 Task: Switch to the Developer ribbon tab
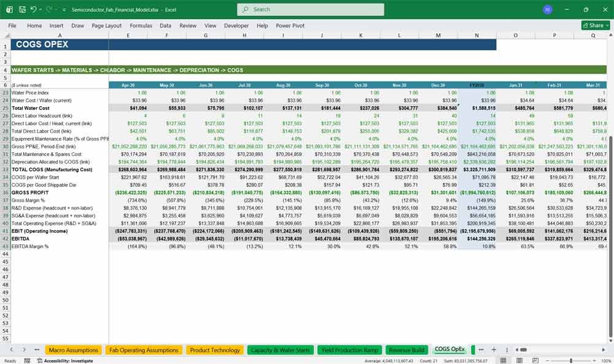[x=236, y=25]
